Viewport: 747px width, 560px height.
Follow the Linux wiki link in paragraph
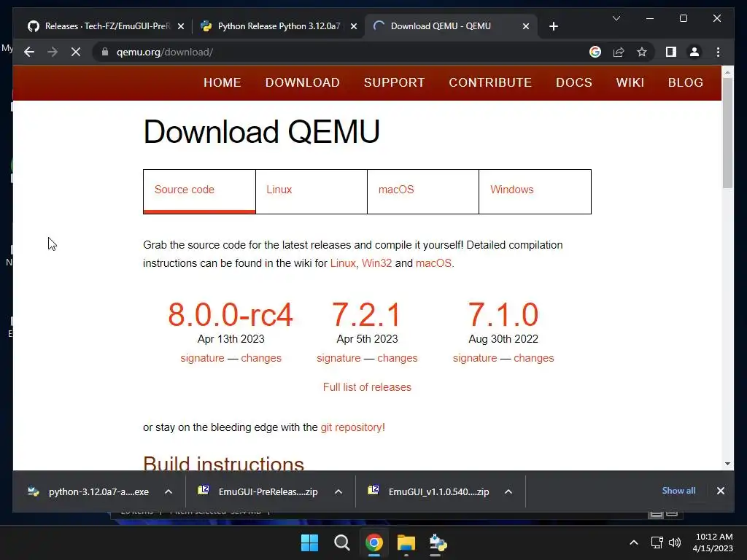[x=343, y=262]
